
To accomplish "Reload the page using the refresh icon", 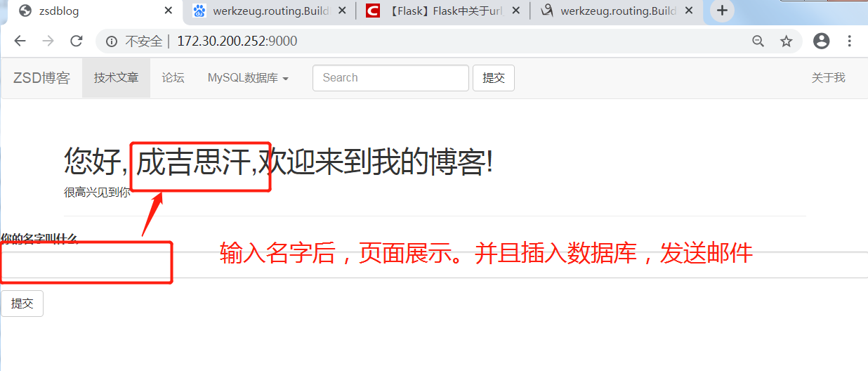I will [77, 41].
